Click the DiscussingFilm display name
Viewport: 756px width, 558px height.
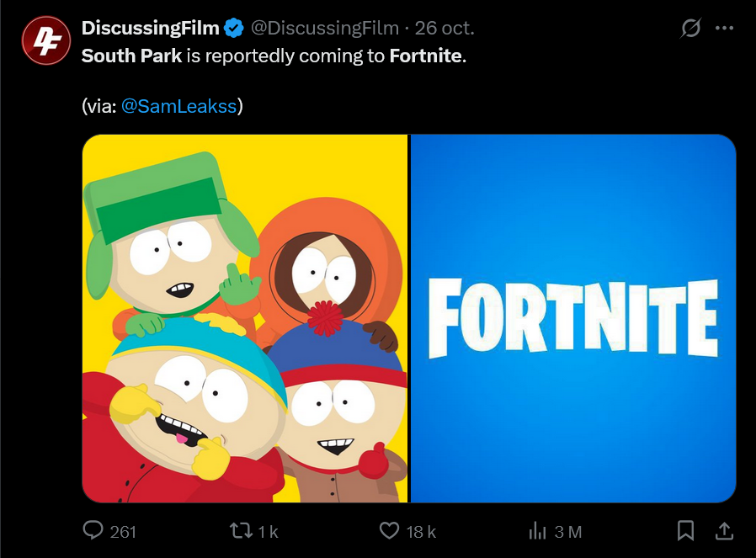pos(150,28)
